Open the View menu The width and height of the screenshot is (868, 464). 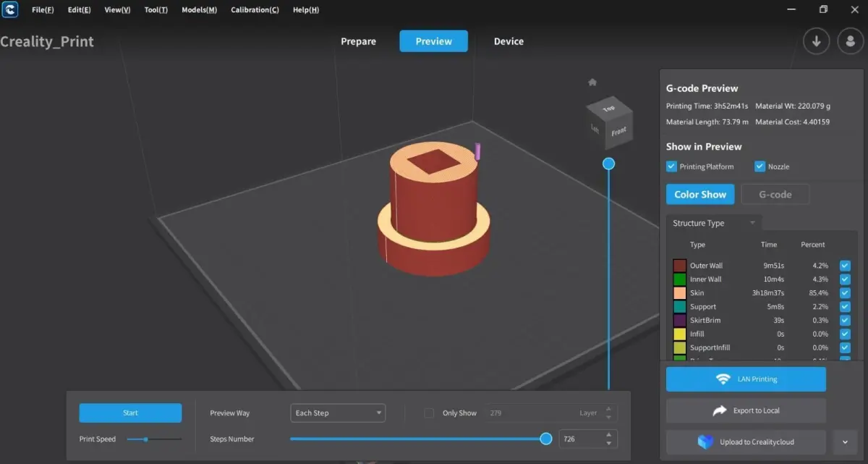[x=118, y=10]
